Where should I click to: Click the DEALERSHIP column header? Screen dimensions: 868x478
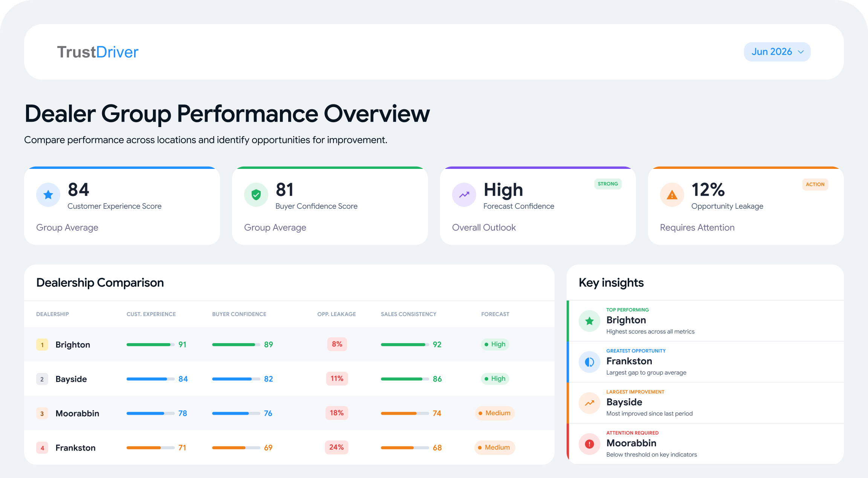point(52,314)
